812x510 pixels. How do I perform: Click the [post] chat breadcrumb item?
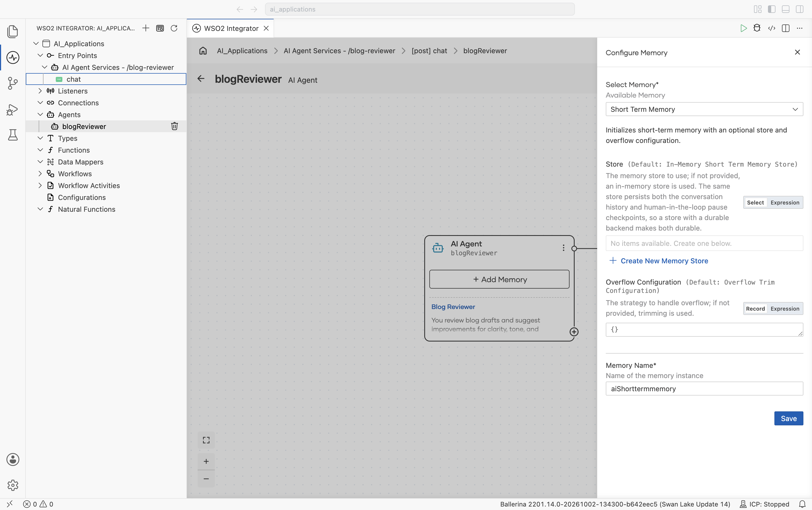429,51
